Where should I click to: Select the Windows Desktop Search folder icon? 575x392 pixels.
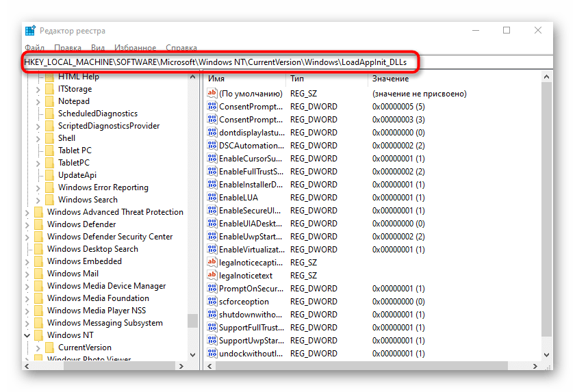(x=38, y=249)
